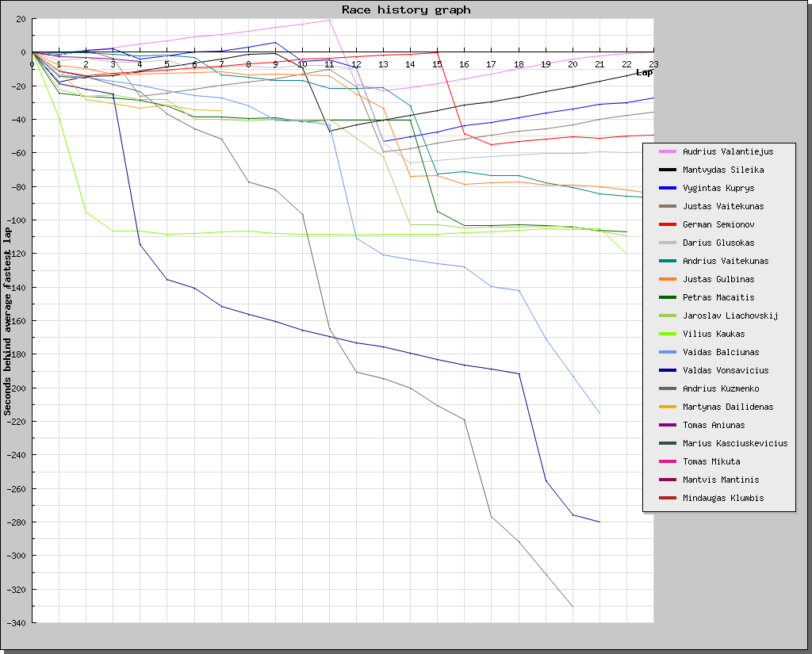Click the red German Semionov legend swatch

[667, 224]
